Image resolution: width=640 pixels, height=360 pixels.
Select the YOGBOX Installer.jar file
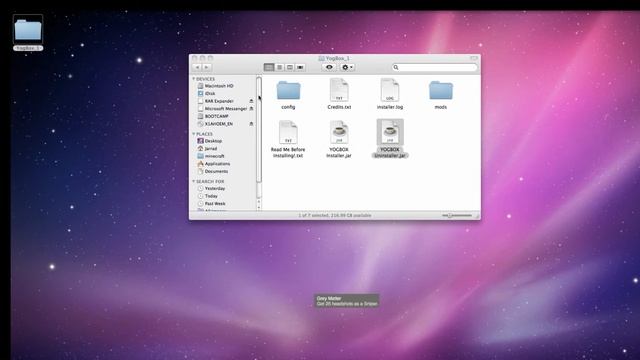(x=339, y=132)
